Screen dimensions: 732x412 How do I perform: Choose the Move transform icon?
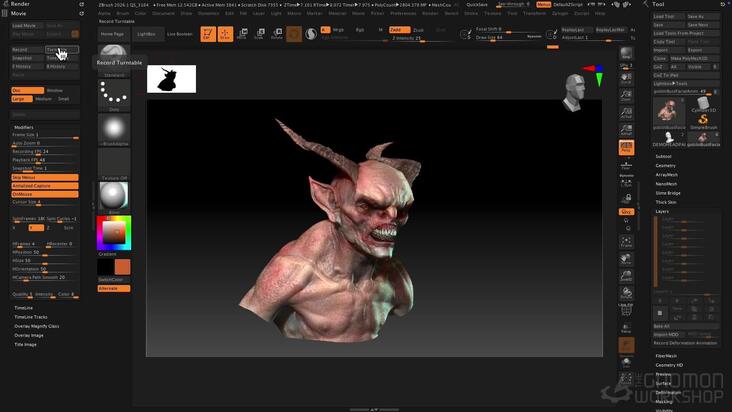coord(242,34)
